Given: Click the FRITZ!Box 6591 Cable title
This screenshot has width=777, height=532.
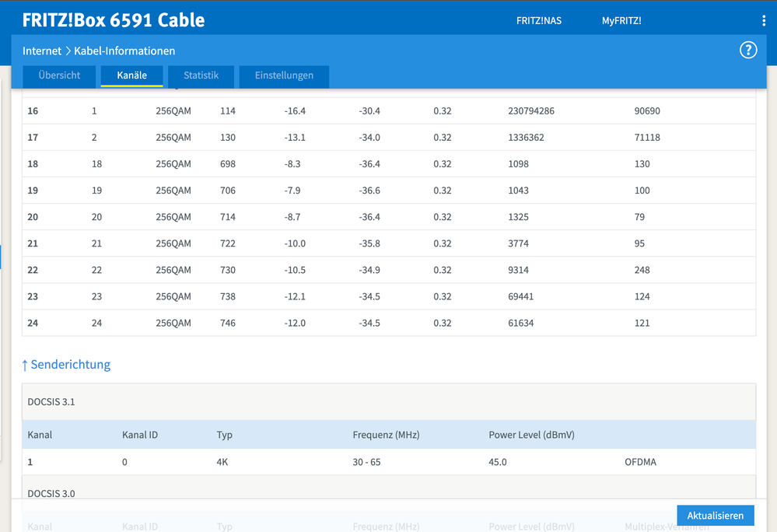Looking at the screenshot, I should 114,19.
